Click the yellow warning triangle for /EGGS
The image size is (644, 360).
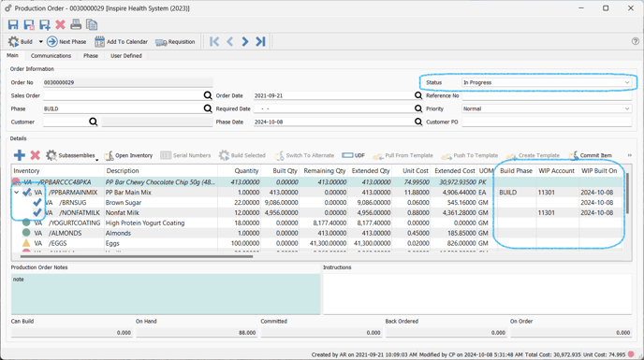(x=26, y=243)
